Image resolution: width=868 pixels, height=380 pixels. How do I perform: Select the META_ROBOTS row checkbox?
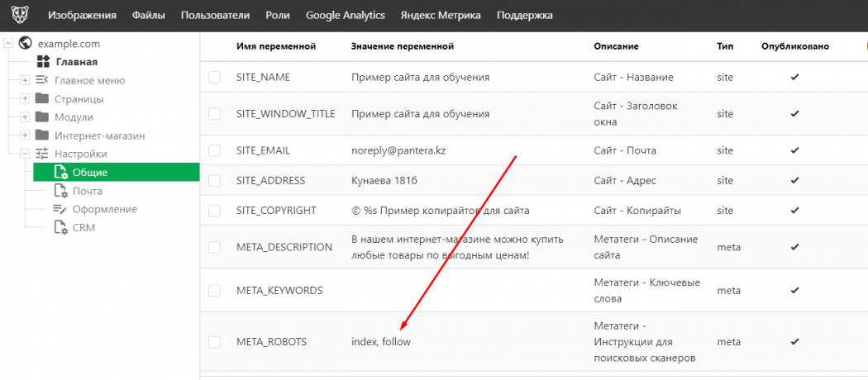point(215,342)
